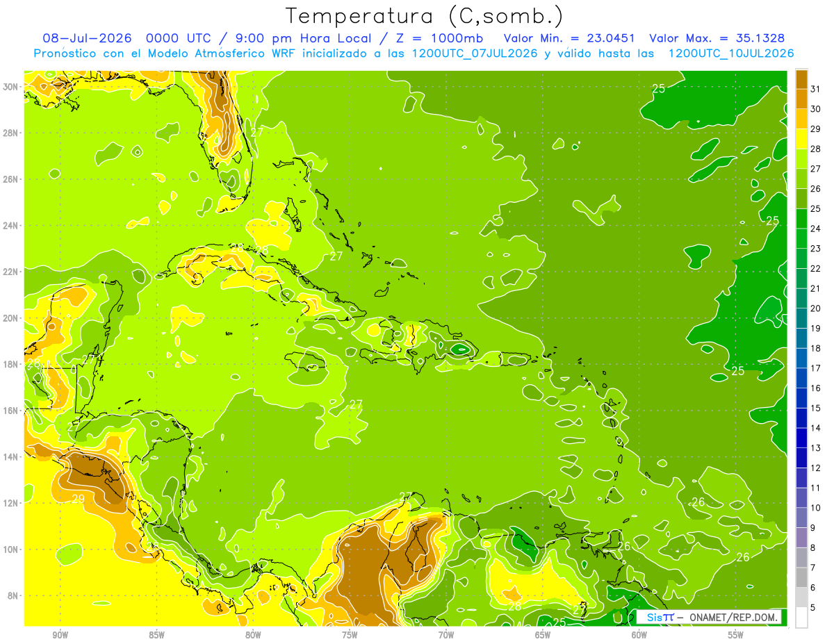Pick the legend color band between 29 and 30
The width and height of the screenshot is (834, 644).
tap(801, 119)
